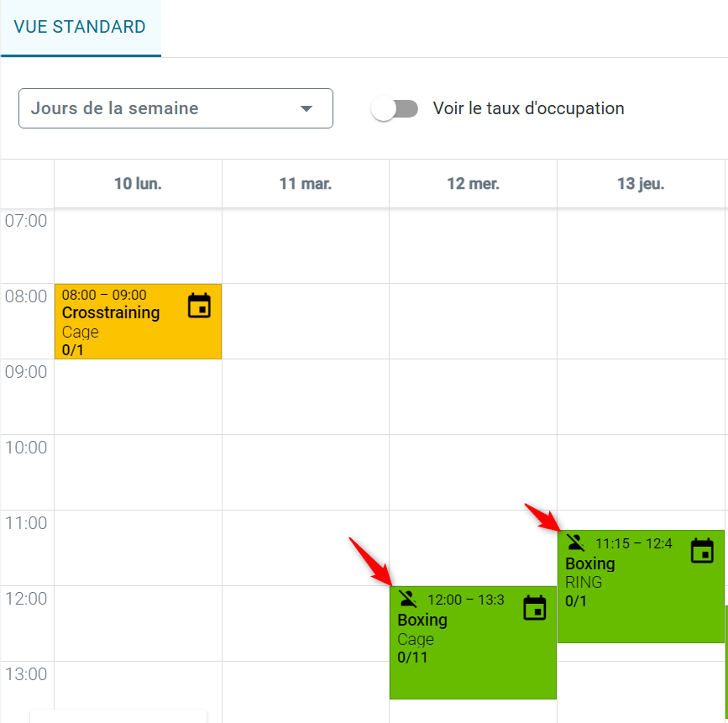
Task: Open the Boxing RING 11:15 session
Action: [x=641, y=586]
